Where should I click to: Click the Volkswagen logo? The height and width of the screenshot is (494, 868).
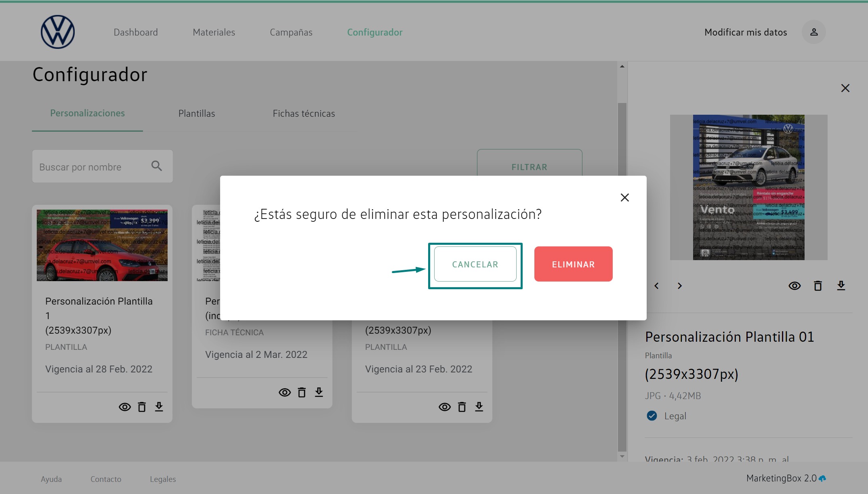pos(58,32)
